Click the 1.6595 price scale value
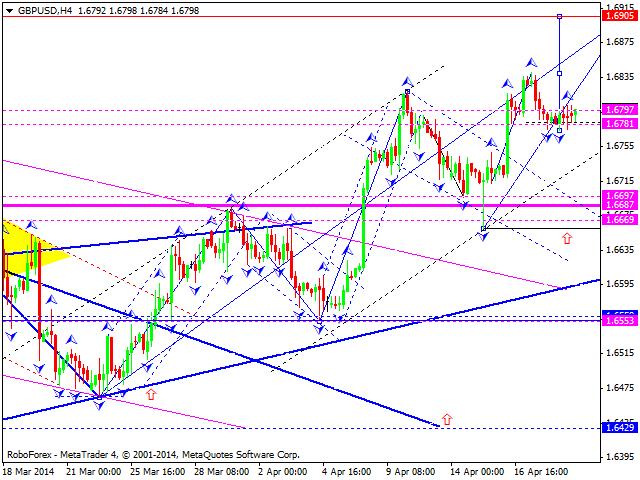The image size is (640, 480). coord(620,284)
